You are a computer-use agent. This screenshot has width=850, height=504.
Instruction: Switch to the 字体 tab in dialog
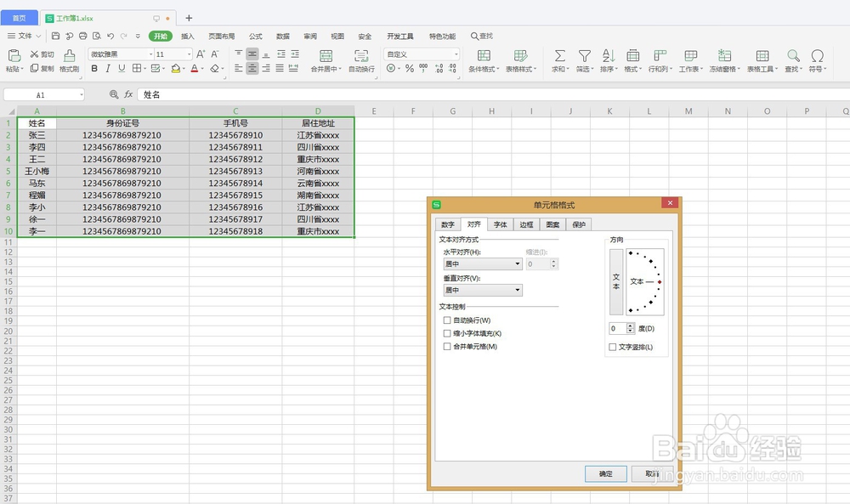(501, 224)
